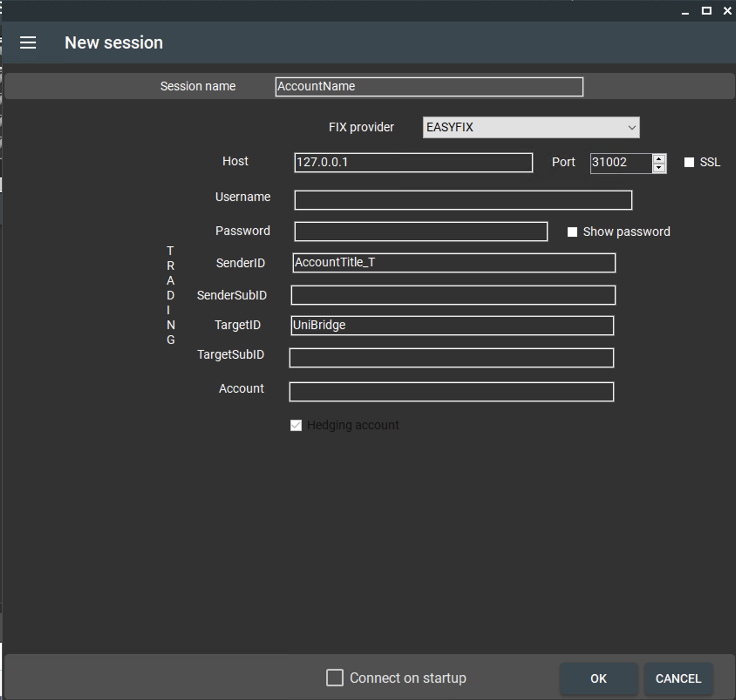Image resolution: width=736 pixels, height=700 pixels.
Task: Edit the SenderID field
Action: [x=453, y=263]
